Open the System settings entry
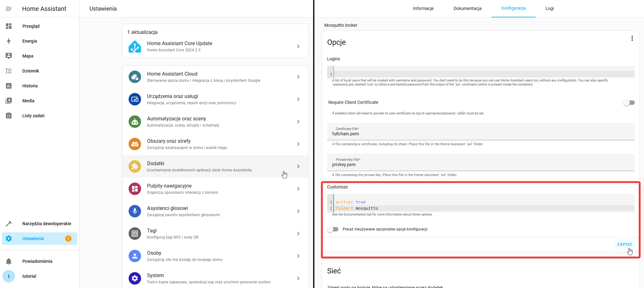The height and width of the screenshot is (288, 644). click(215, 278)
